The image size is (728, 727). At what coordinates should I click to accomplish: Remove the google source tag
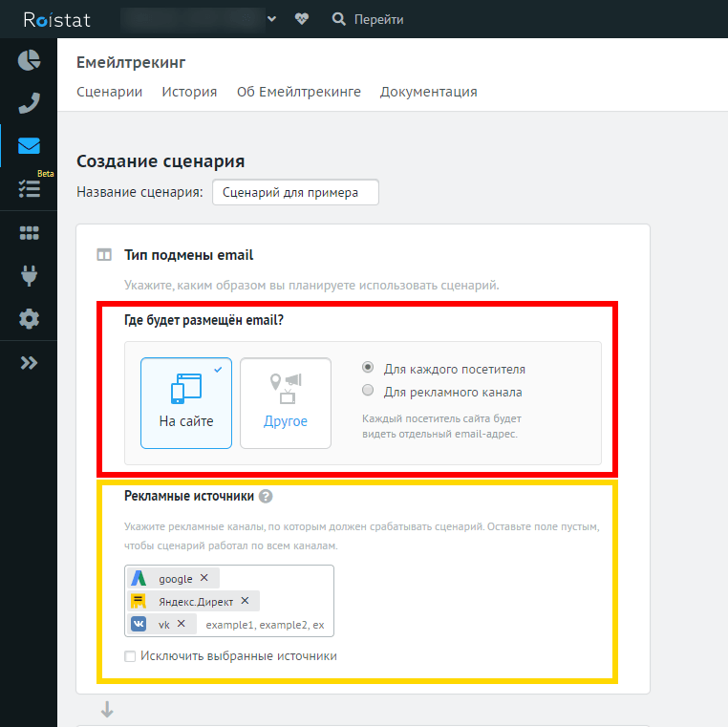203,578
